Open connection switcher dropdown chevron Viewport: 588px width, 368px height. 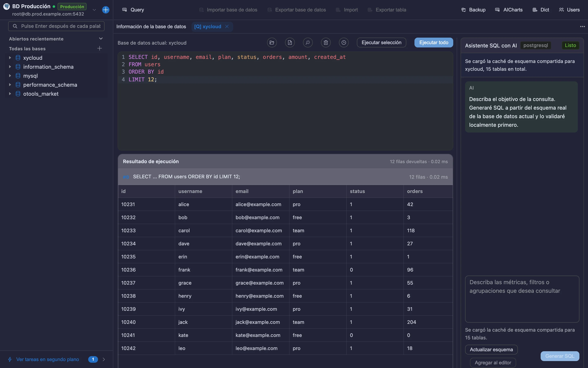(94, 10)
